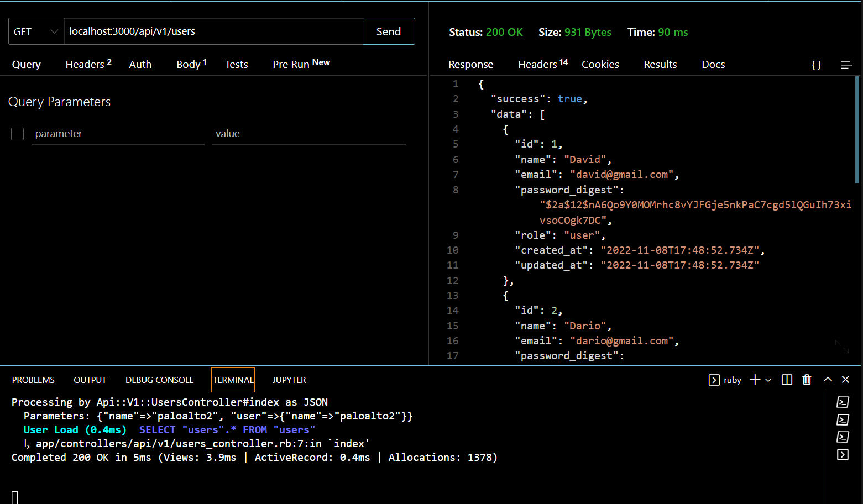The image size is (863, 504).
Task: Switch to the Cookies tab
Action: (600, 64)
